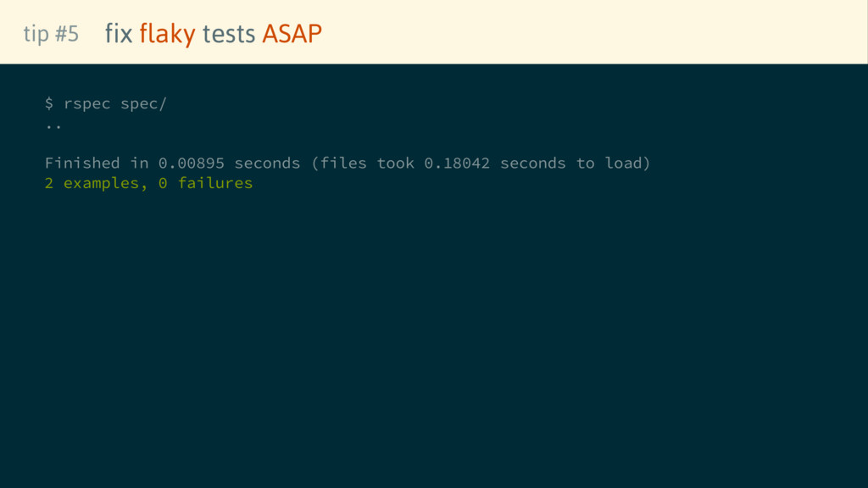Click the orange word "flaky"
Screen dimensions: 868x488
[x=167, y=34]
